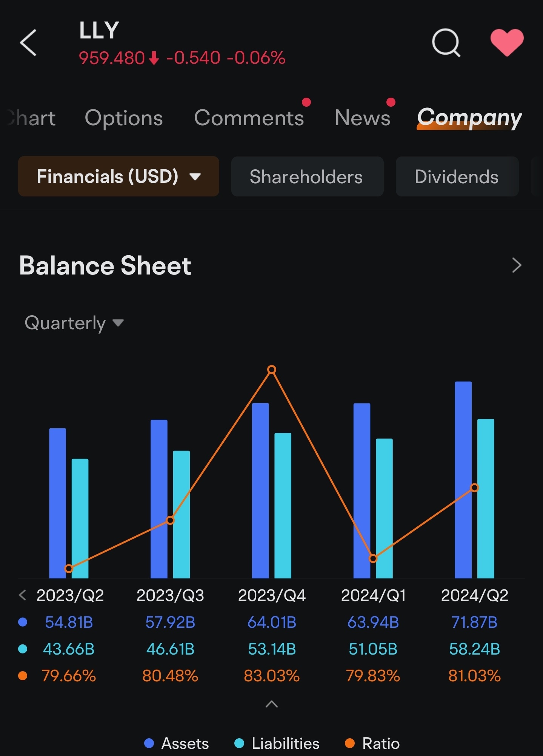Screen dimensions: 543x756
Task: Expand the Quarterly period dropdown
Action: point(74,323)
